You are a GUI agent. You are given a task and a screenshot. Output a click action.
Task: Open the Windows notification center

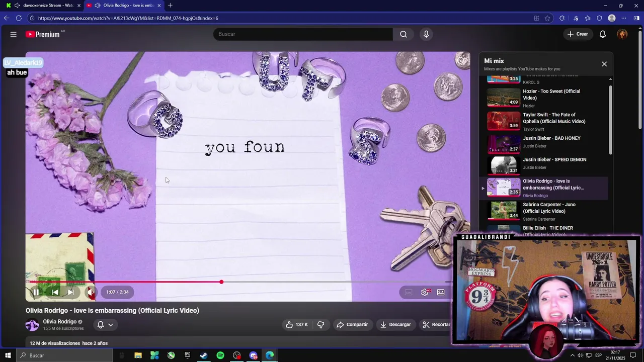click(633, 355)
